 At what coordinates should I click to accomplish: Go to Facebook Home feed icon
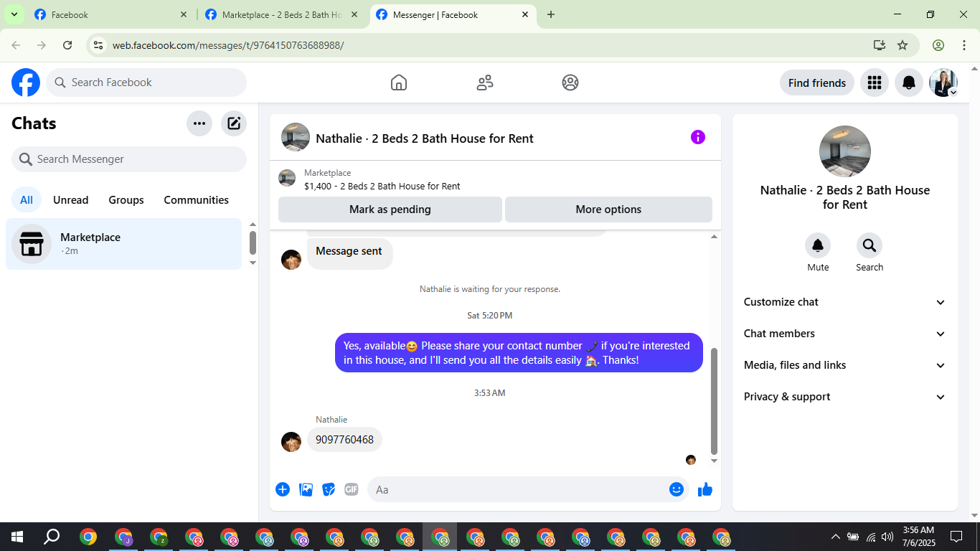coord(399,83)
